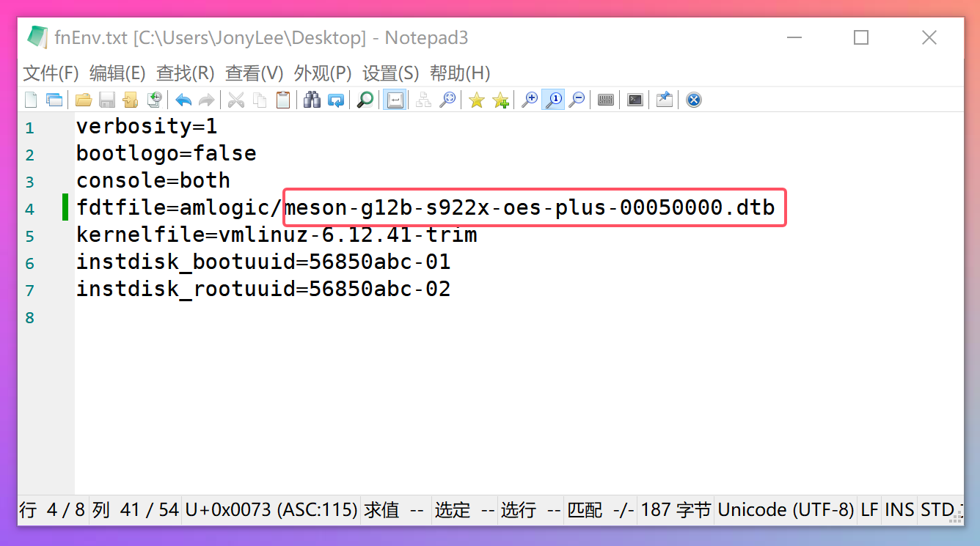
Task: Click the Paste clipboard icon
Action: click(x=283, y=99)
